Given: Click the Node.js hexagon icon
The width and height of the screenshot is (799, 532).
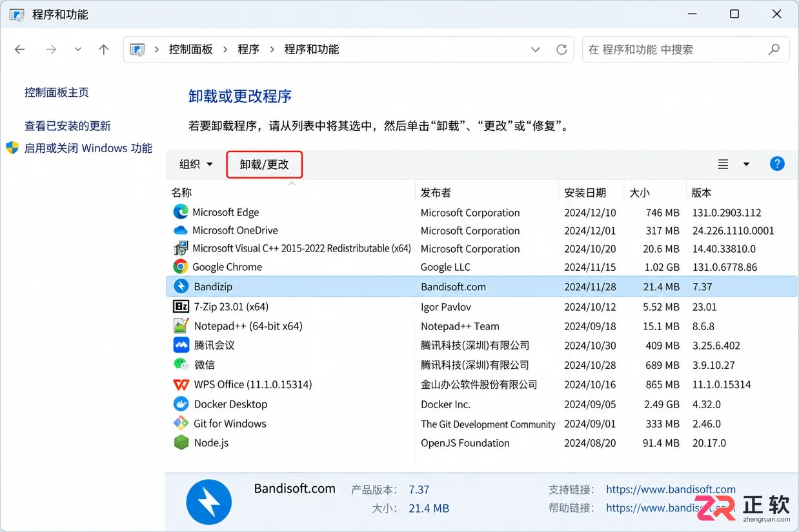Looking at the screenshot, I should (x=181, y=442).
